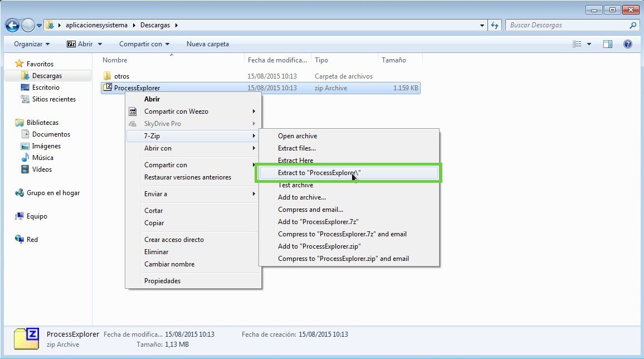Viewport: 644px width, 359px height.
Task: Click the Imágenes library icon
Action: [25, 146]
